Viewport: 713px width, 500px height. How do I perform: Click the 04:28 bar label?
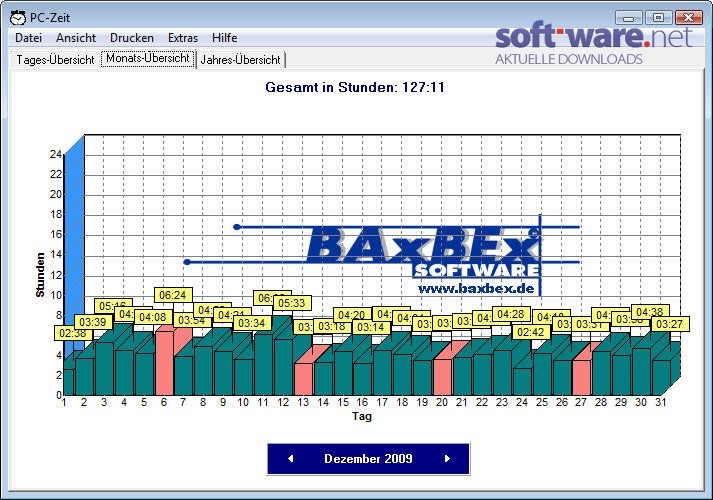[511, 314]
